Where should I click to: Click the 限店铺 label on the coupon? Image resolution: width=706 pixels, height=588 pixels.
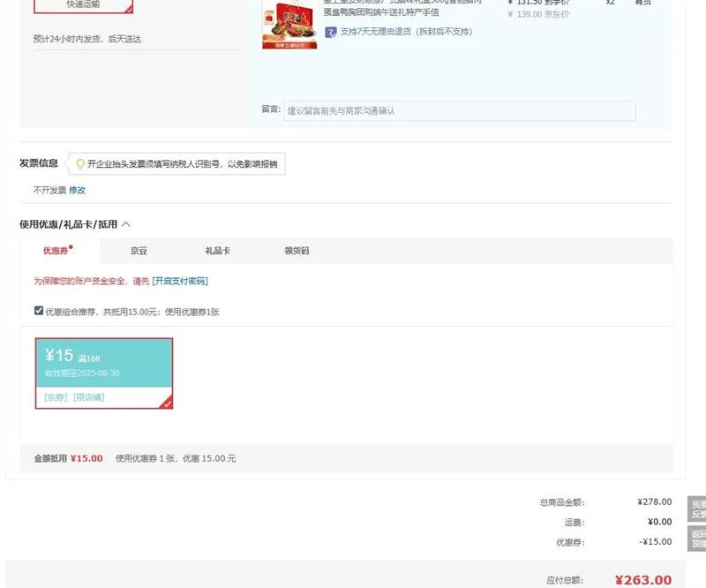pyautogui.click(x=89, y=397)
